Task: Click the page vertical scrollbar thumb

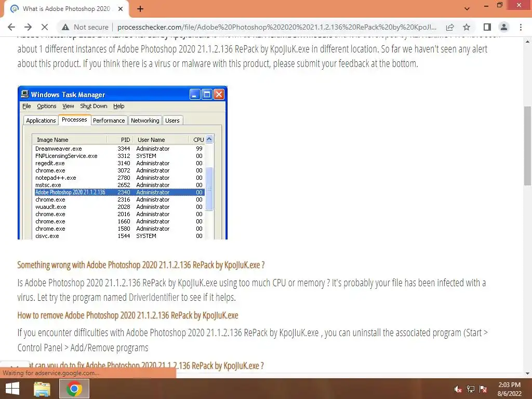Action: (527, 146)
